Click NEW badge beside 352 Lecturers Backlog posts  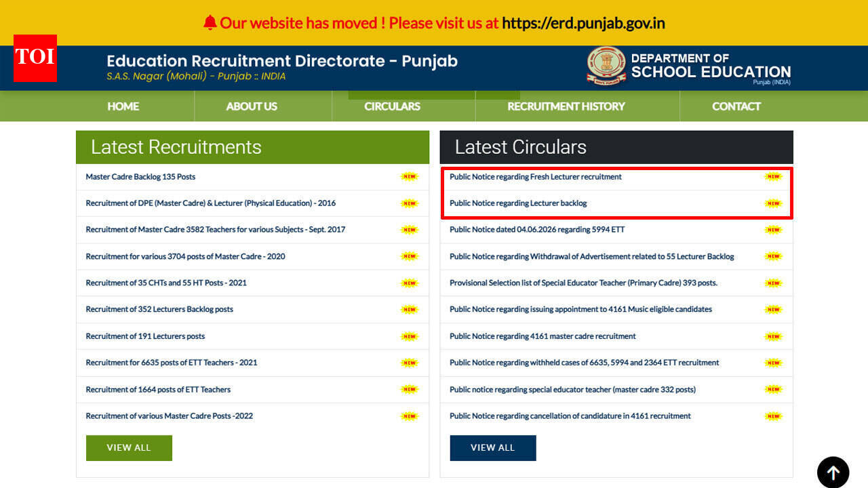point(410,310)
